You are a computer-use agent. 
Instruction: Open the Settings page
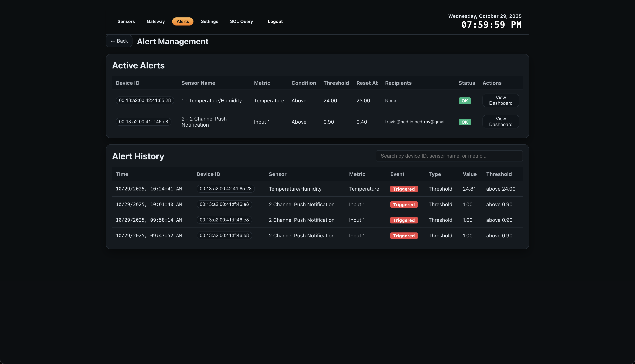click(209, 21)
